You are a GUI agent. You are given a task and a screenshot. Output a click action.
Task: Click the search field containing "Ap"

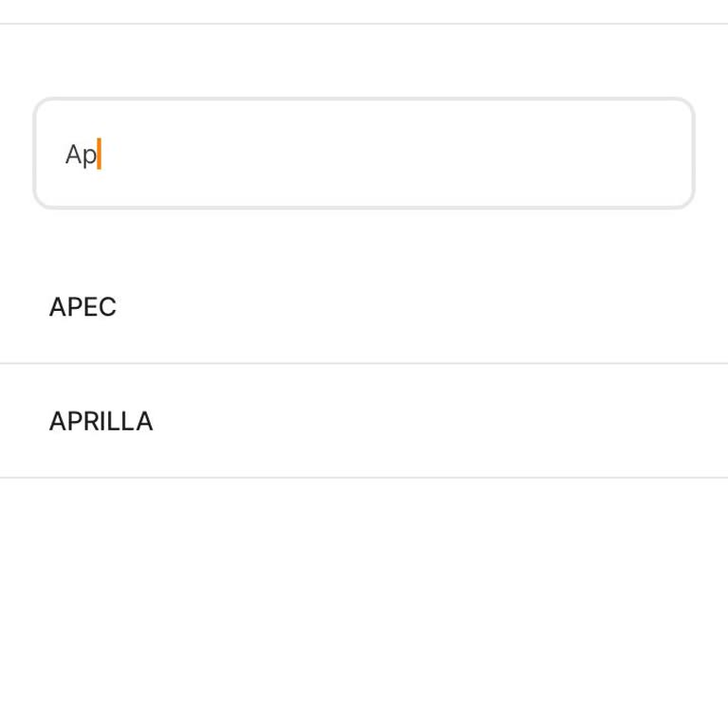point(364,154)
